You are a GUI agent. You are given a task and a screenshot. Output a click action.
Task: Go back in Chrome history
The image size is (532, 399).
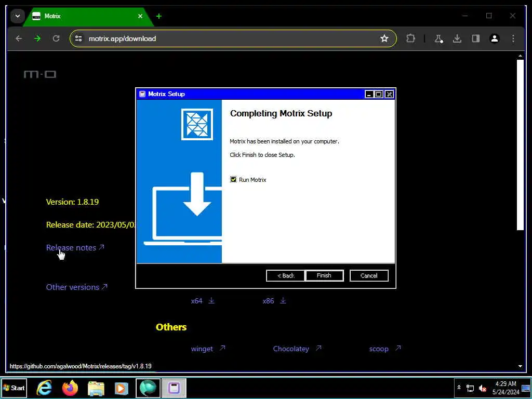pos(19,38)
